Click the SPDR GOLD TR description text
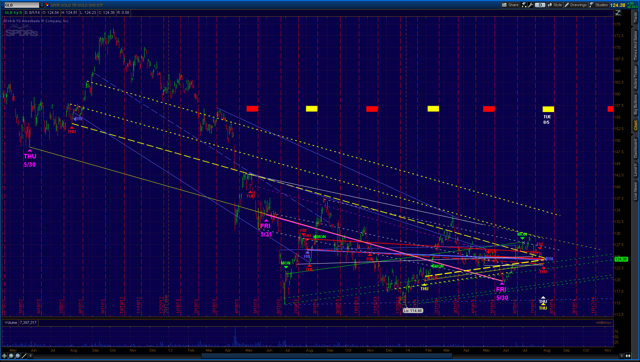This screenshot has width=640, height=362. coord(77,5)
